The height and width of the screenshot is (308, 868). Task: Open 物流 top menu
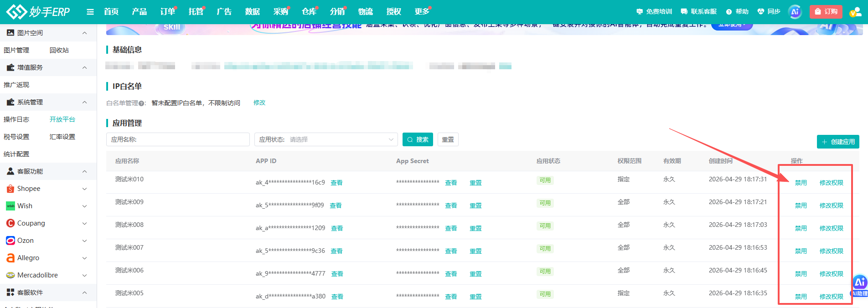366,11
